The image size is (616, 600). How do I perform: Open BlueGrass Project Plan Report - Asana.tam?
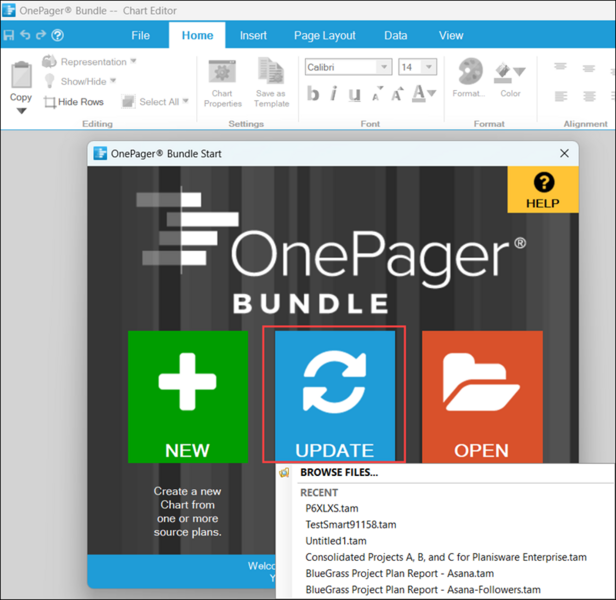pos(400,573)
